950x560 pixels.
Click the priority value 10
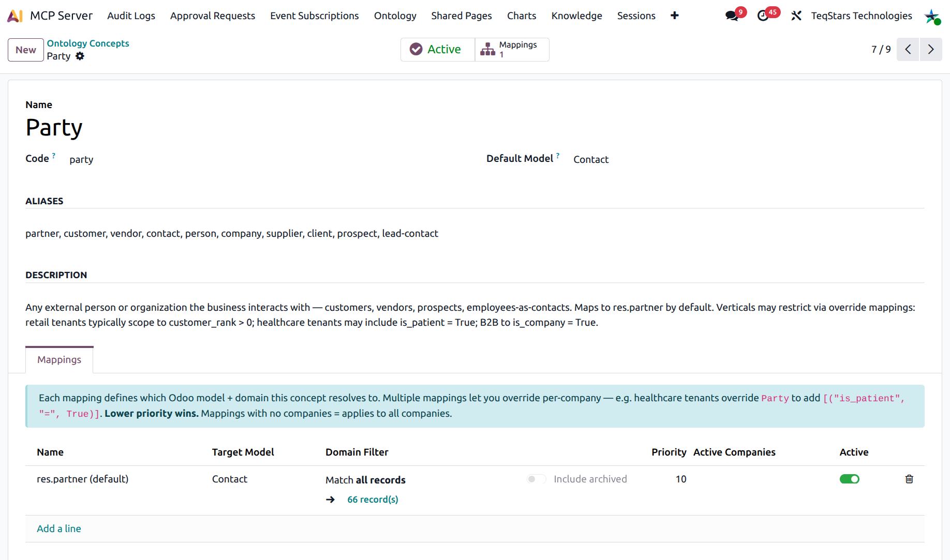[681, 479]
